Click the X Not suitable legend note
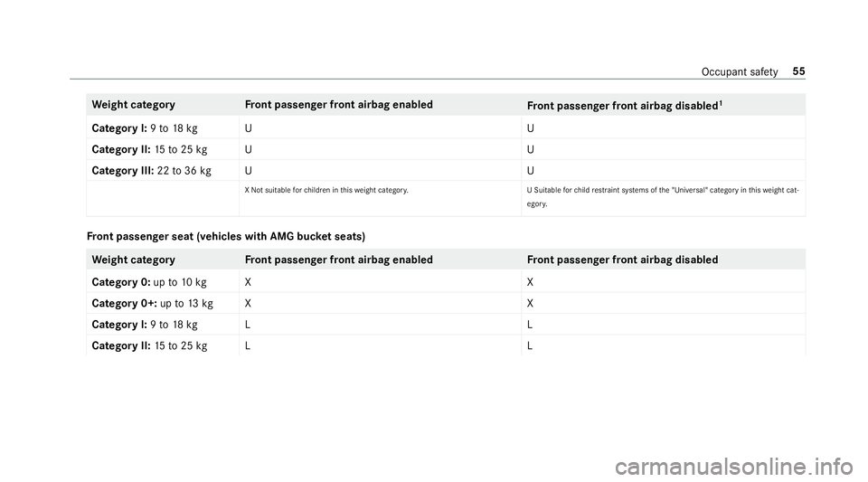 (326, 191)
